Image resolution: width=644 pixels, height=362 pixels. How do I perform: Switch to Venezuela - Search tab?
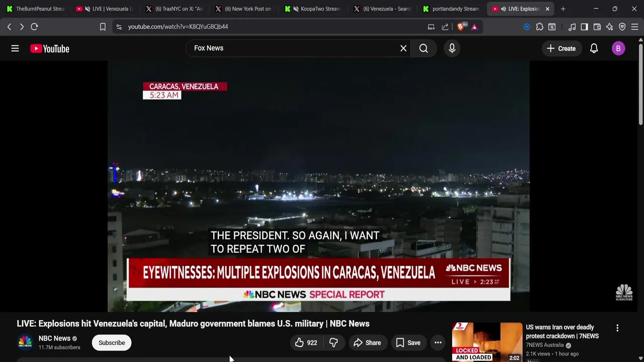coord(382,9)
